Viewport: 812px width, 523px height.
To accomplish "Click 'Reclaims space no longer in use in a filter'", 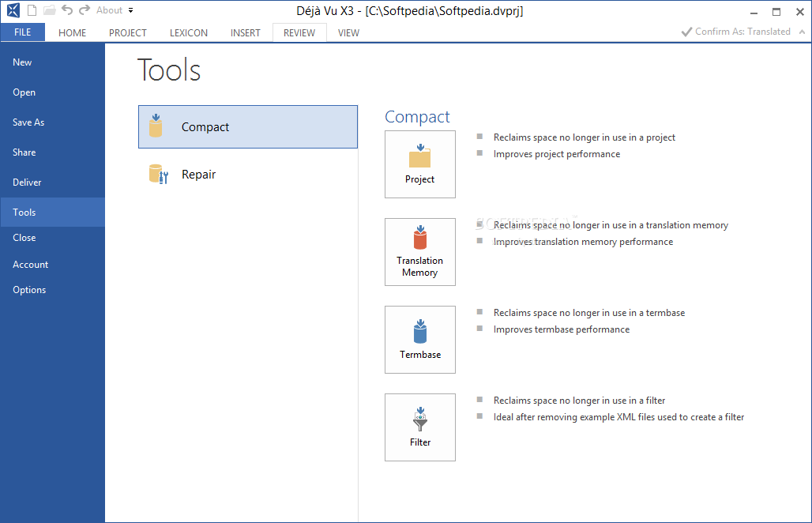I will pyautogui.click(x=579, y=401).
